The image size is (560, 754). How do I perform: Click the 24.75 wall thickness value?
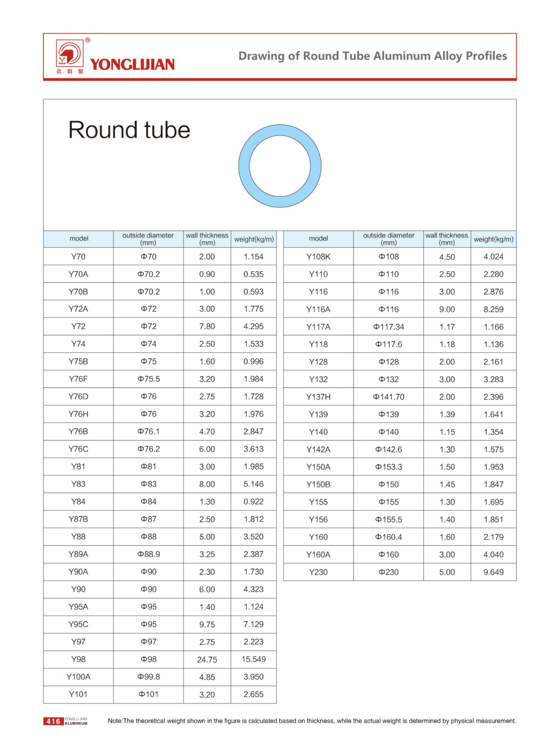point(207,659)
